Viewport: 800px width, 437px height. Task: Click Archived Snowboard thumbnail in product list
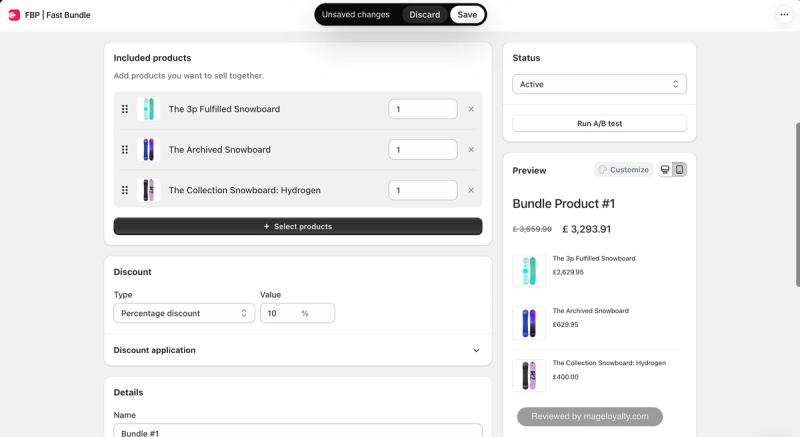point(148,149)
